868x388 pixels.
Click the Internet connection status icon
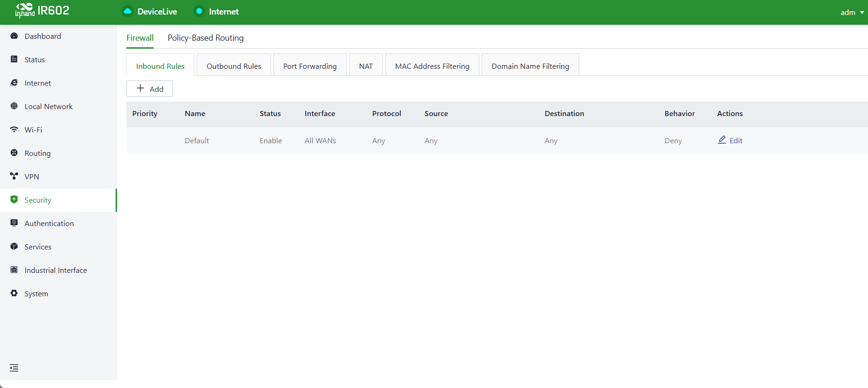tap(199, 11)
